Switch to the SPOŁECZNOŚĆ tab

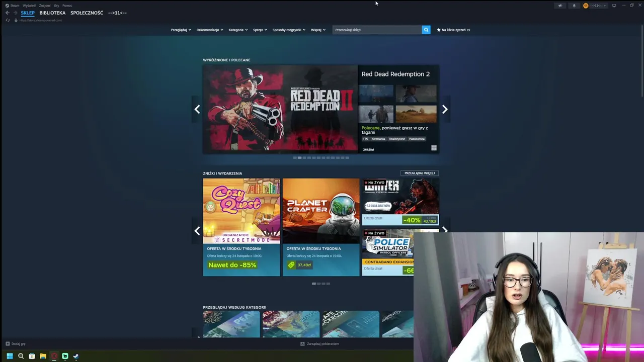point(87,13)
